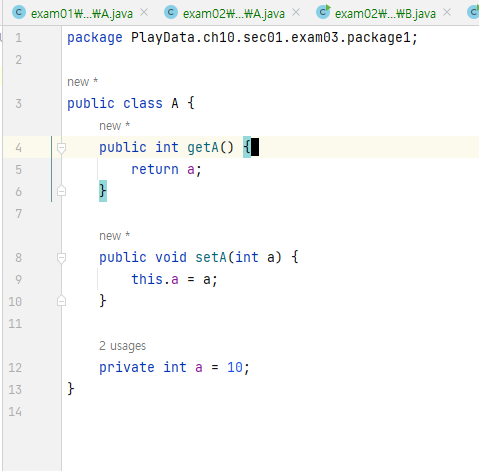Close the exam01 A.java tab
This screenshot has width=479, height=471.
[x=144, y=13]
